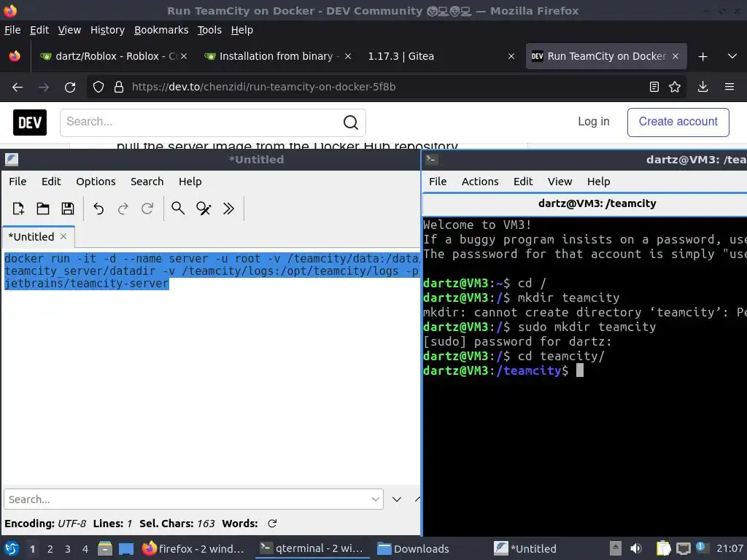Image resolution: width=747 pixels, height=560 pixels.
Task: Open the text editor File menu
Action: (18, 182)
